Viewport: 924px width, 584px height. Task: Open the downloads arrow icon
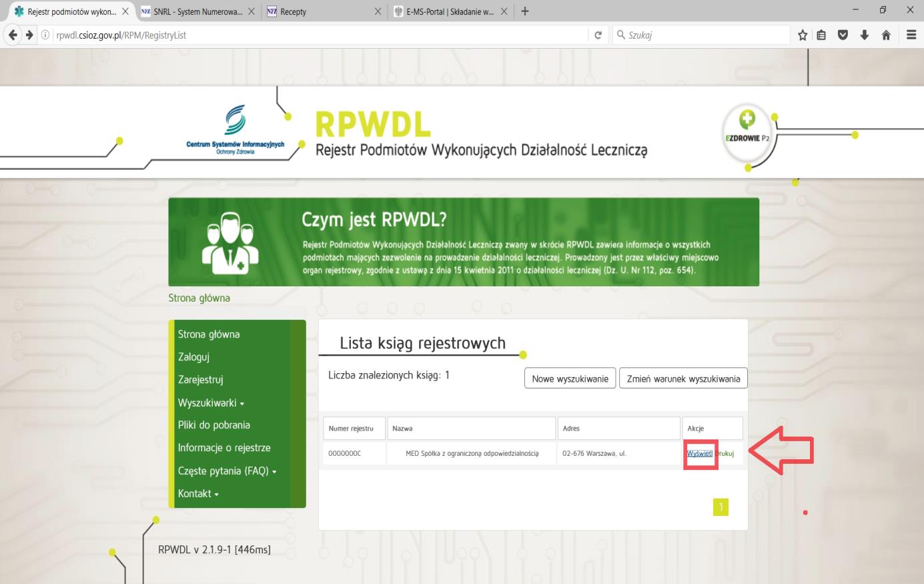tap(864, 35)
